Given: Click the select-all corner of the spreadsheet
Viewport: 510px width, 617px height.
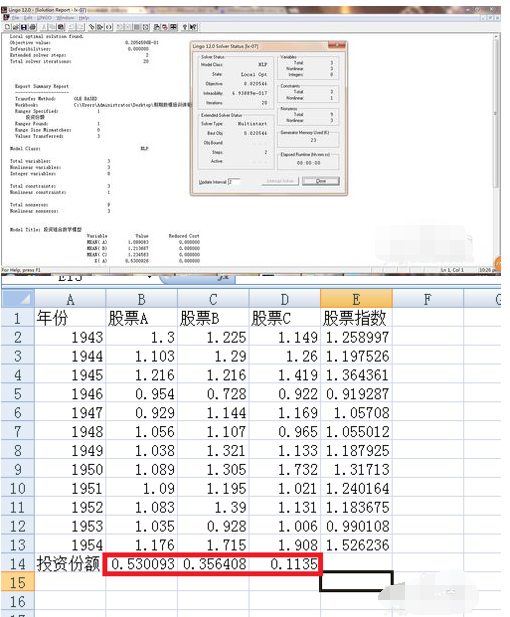Looking at the screenshot, I should pos(18,299).
